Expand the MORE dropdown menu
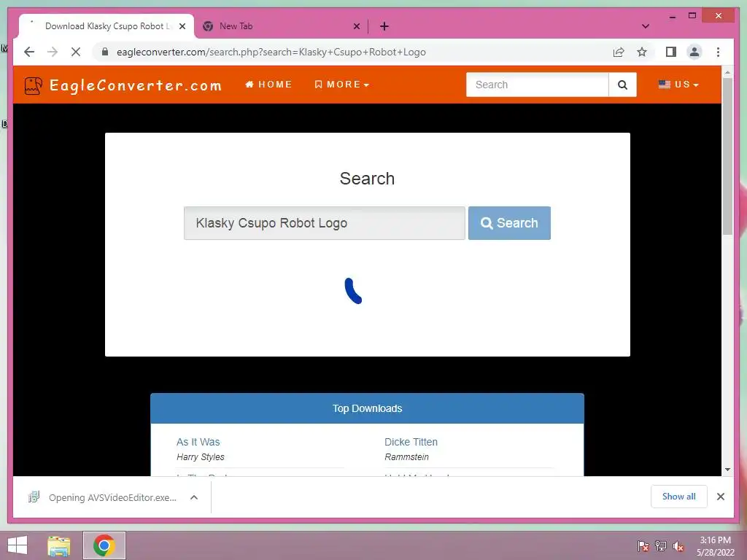Image resolution: width=747 pixels, height=560 pixels. 342,85
